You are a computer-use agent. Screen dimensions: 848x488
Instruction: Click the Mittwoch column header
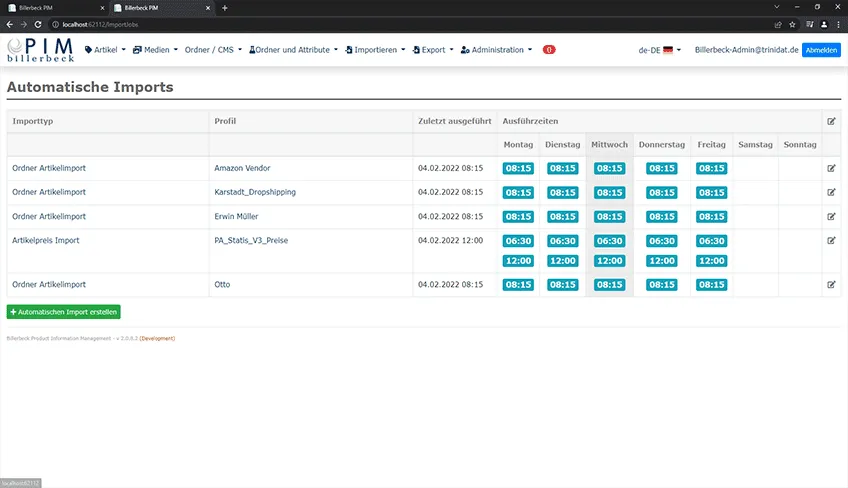tap(610, 144)
